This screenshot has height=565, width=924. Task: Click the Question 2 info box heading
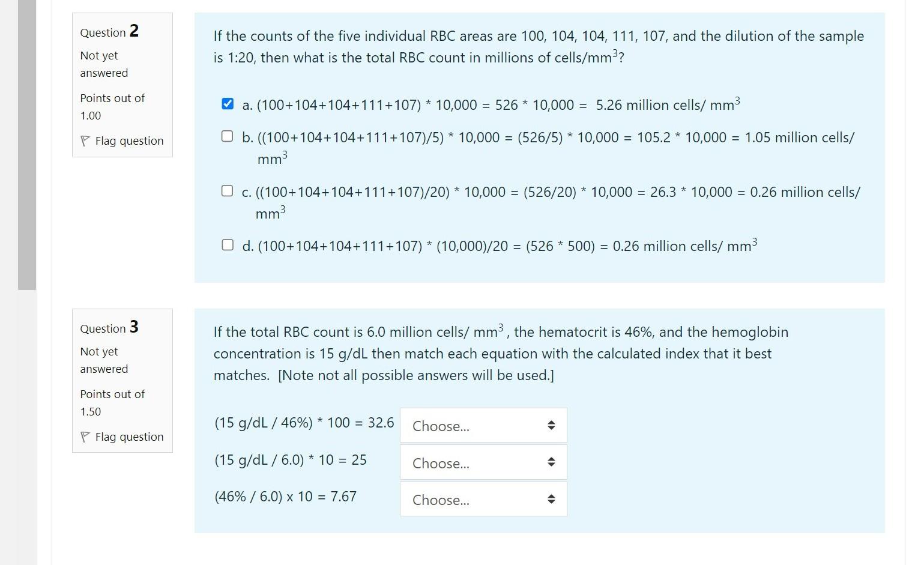(x=109, y=31)
